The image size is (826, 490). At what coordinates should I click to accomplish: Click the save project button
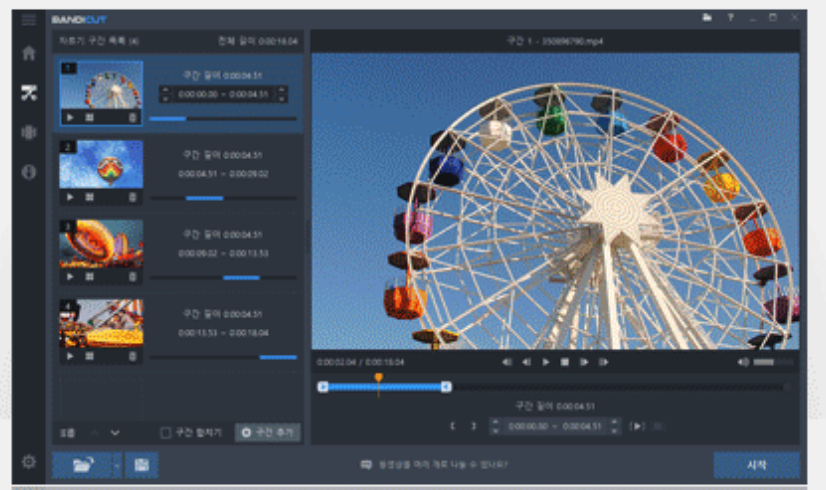[141, 465]
